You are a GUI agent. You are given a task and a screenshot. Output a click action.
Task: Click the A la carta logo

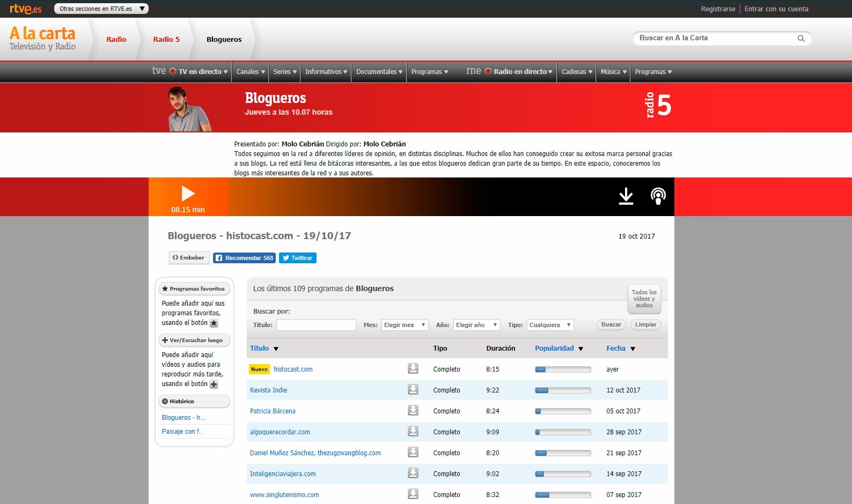pos(42,39)
